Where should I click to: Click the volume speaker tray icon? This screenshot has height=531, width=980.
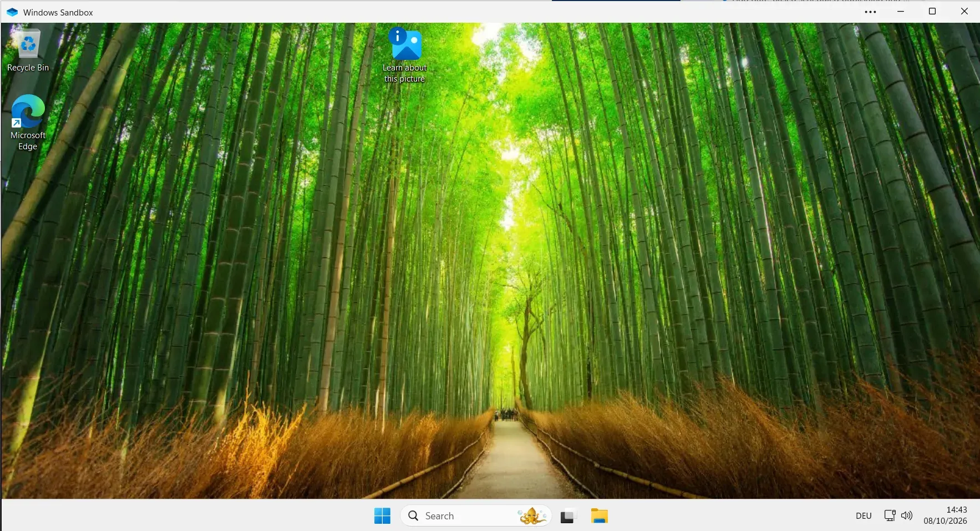[x=907, y=515]
